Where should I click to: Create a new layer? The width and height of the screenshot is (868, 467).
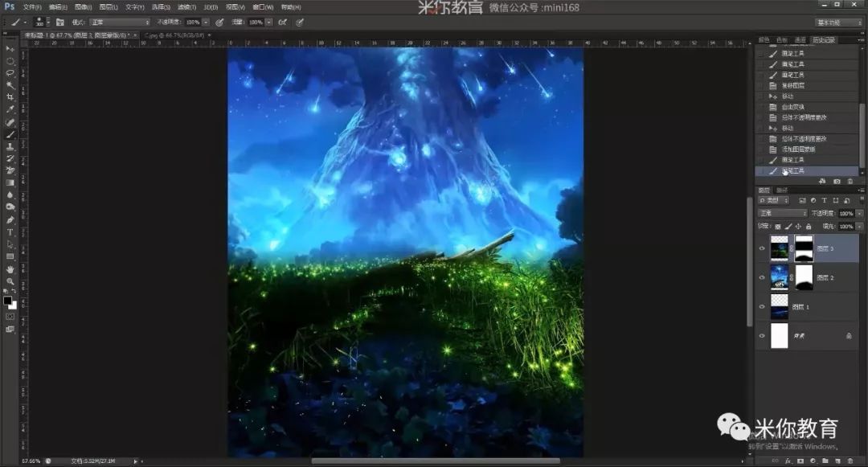[x=837, y=461]
